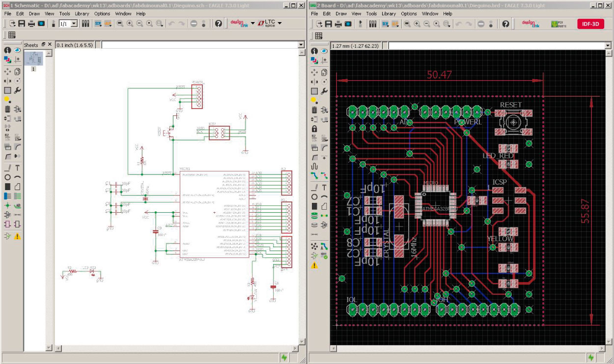614x364 pixels.
Task: Open Options menu in Board window
Action: click(x=409, y=14)
